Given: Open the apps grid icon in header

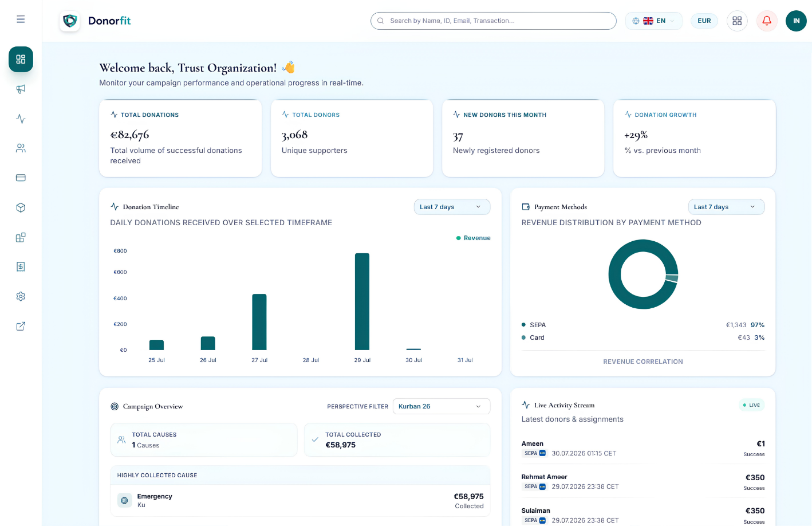Looking at the screenshot, I should pyautogui.click(x=737, y=21).
